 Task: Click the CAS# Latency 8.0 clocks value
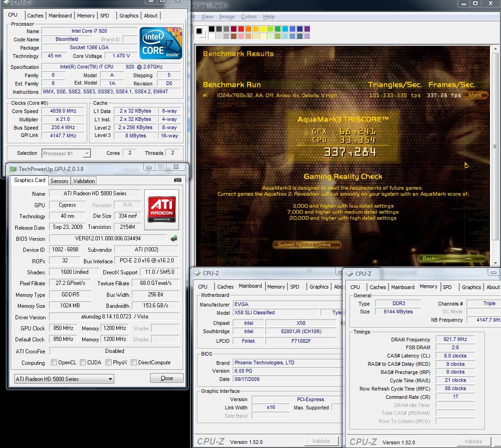click(456, 356)
